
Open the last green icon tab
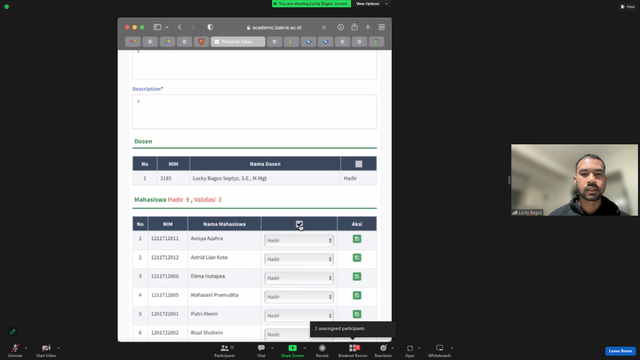pyautogui.click(x=376, y=42)
